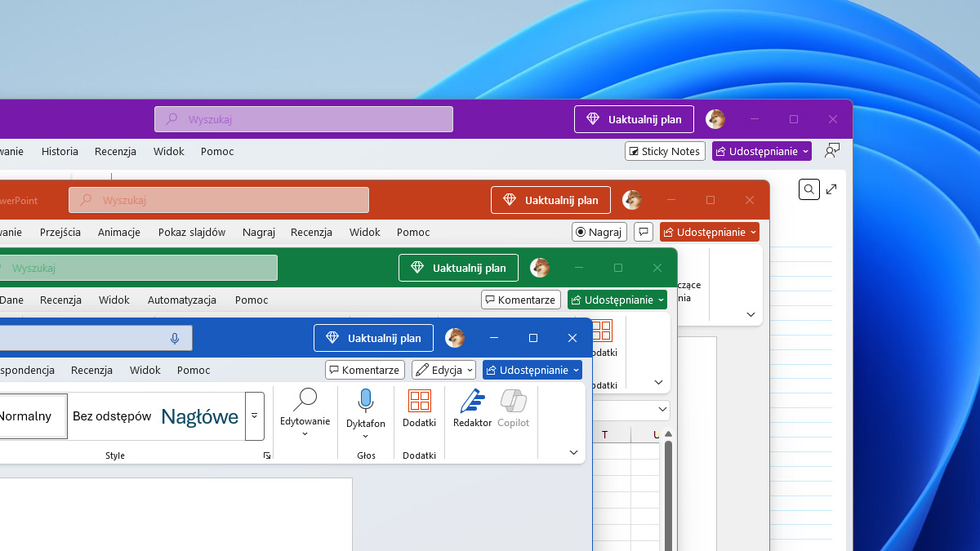This screenshot has width=980, height=551.
Task: Click Dodatki icon in the Excel ribbon
Action: pyautogui.click(x=601, y=331)
